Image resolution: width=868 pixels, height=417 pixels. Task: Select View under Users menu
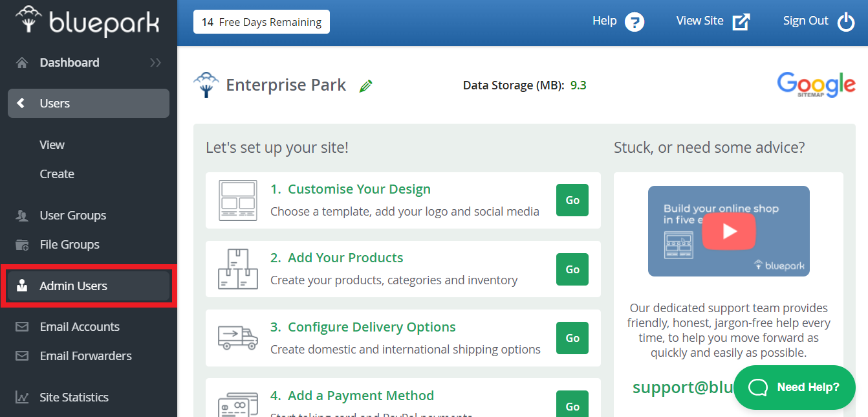[52, 144]
